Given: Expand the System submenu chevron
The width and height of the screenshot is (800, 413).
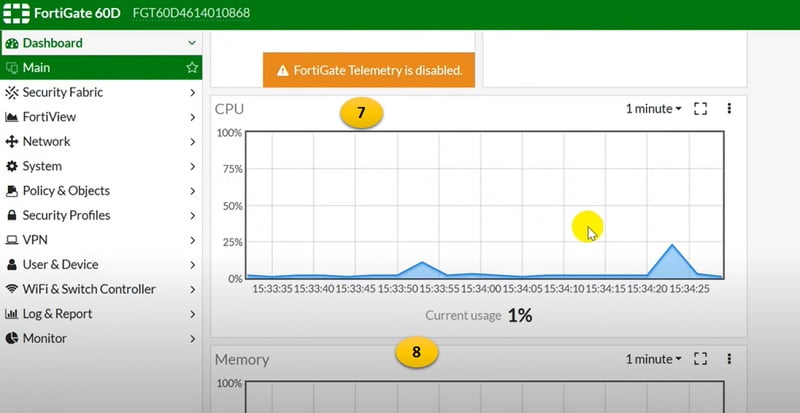Looking at the screenshot, I should pyautogui.click(x=192, y=166).
